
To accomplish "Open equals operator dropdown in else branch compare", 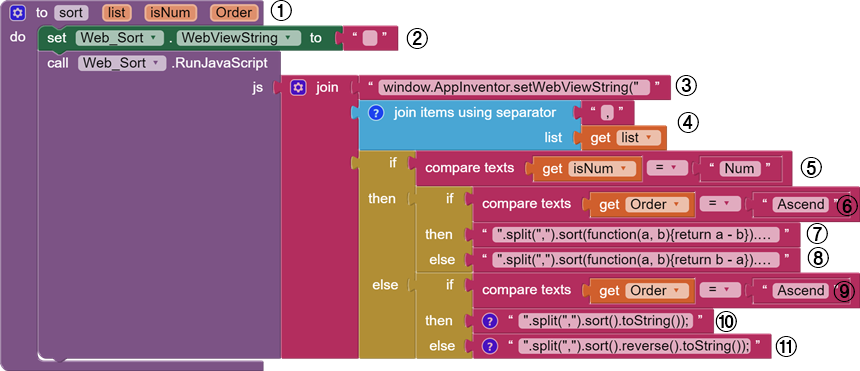I will [x=719, y=290].
